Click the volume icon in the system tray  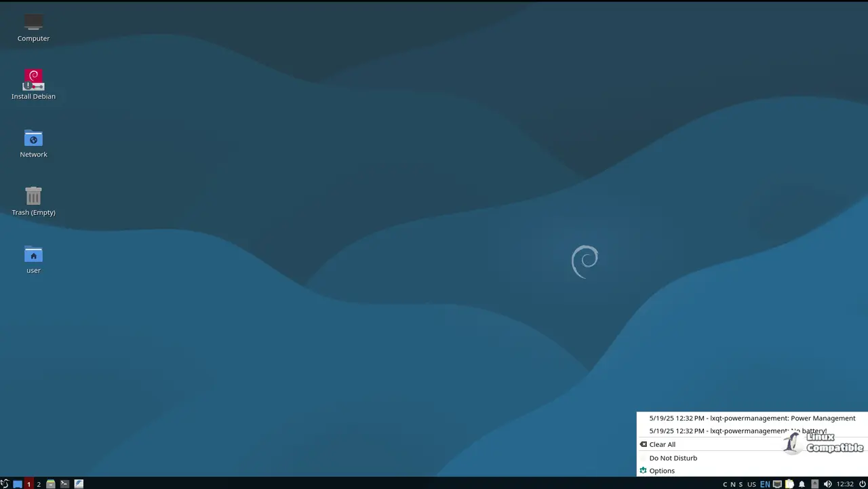[828, 484]
